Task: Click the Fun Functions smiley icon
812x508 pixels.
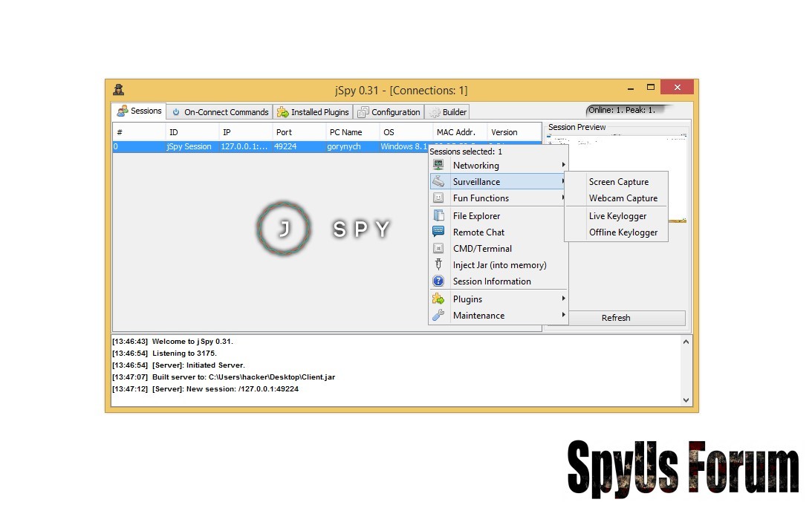Action: point(438,198)
